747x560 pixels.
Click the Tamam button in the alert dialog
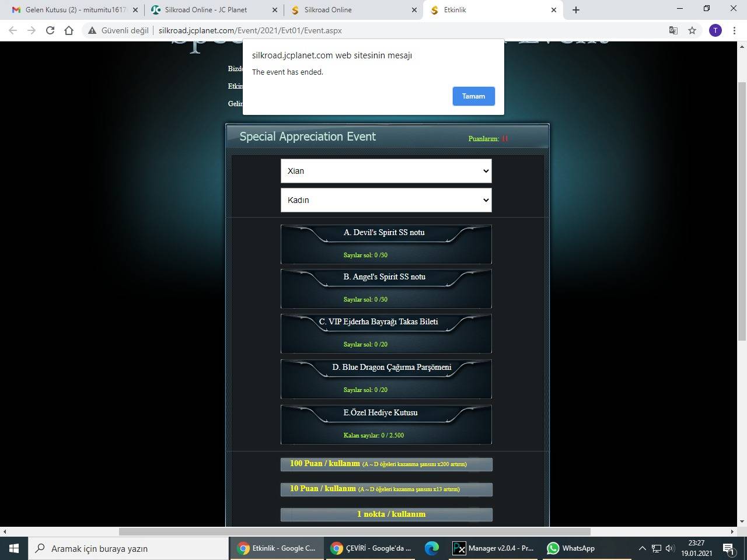pos(473,96)
